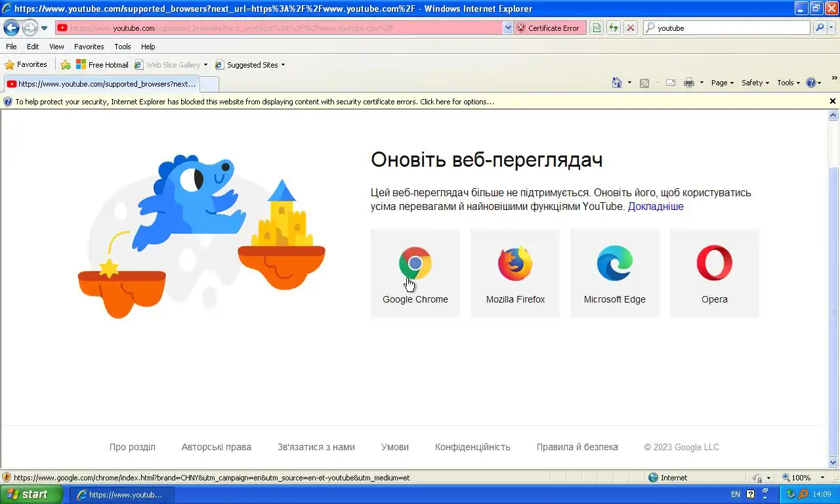Click the Favorites star button
This screenshot has width=840, height=504.
(x=26, y=64)
